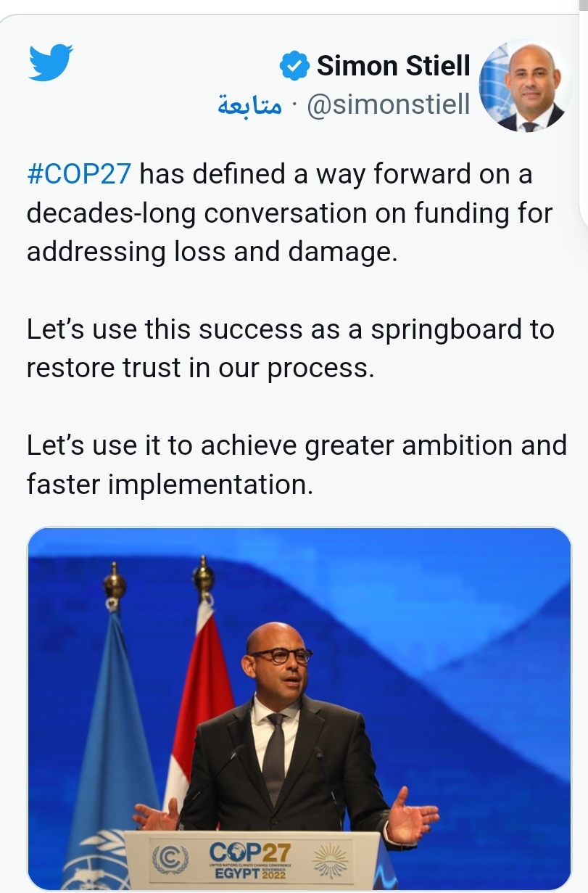The width and height of the screenshot is (588, 893).
Task: Click the COP27 logo on the podium
Action: pyautogui.click(x=249, y=851)
